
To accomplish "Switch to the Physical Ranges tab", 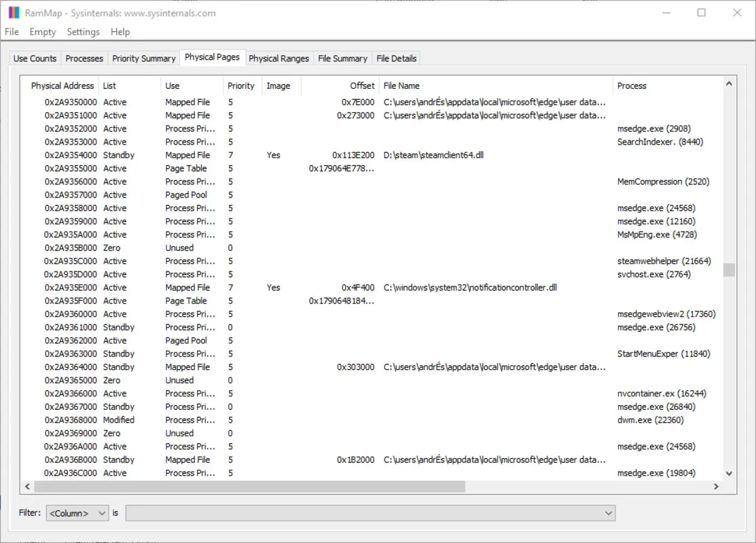I will point(278,58).
